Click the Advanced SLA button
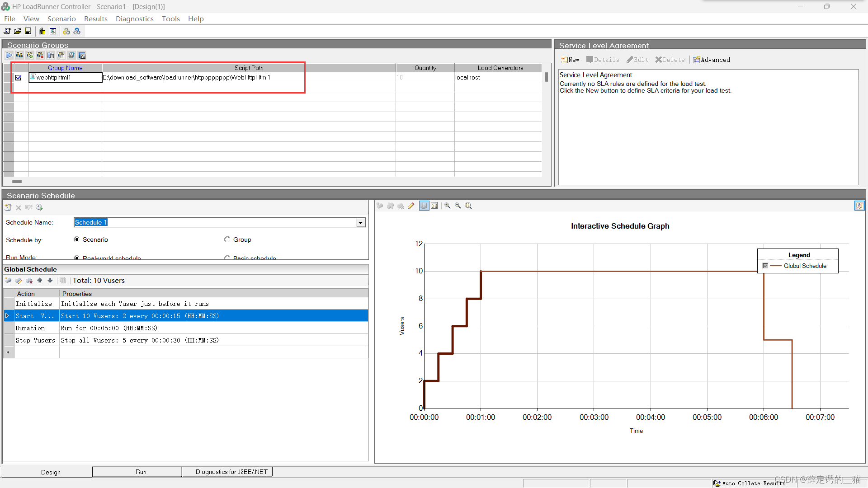This screenshot has height=488, width=868. [x=712, y=60]
